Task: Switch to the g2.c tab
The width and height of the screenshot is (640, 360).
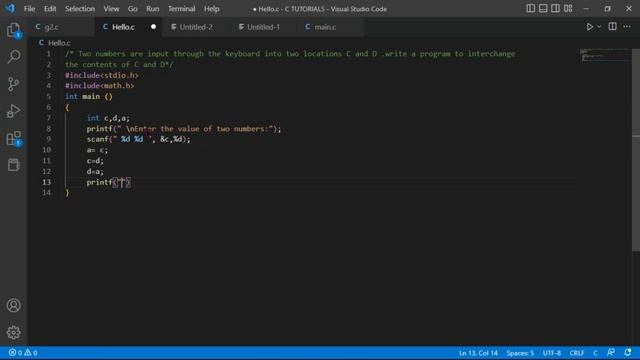Action: (x=61, y=27)
